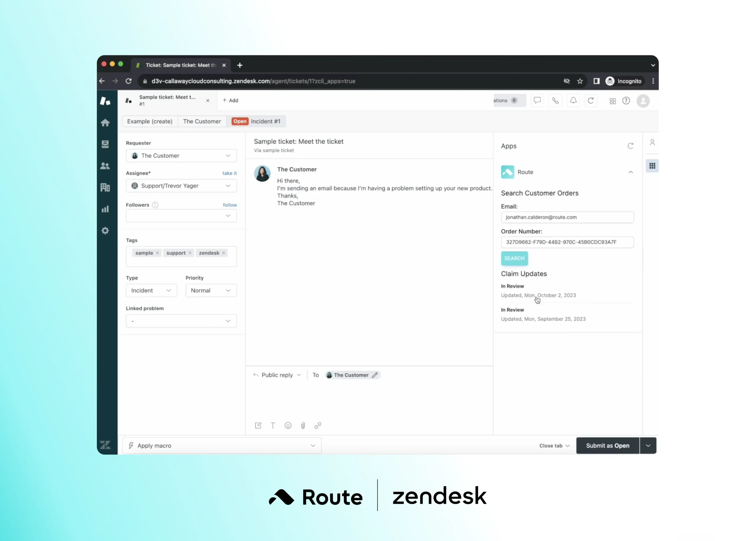Click the take it link
This screenshot has height=541, width=756.
tap(229, 173)
